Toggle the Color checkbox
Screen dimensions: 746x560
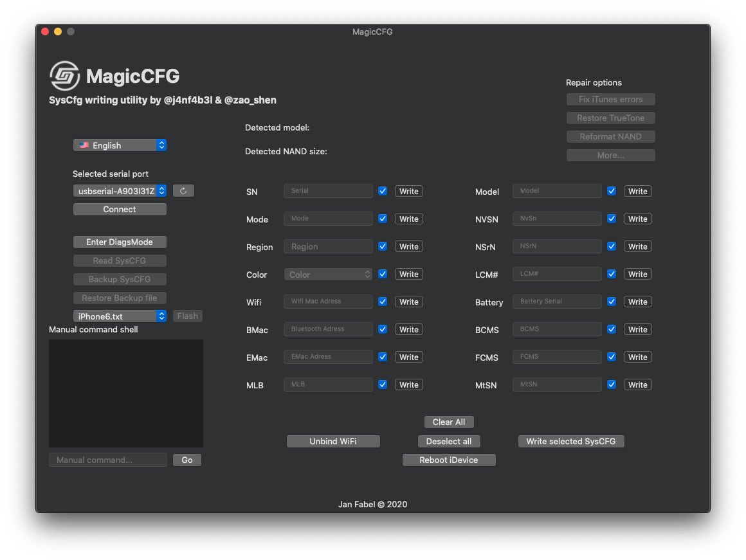(383, 274)
